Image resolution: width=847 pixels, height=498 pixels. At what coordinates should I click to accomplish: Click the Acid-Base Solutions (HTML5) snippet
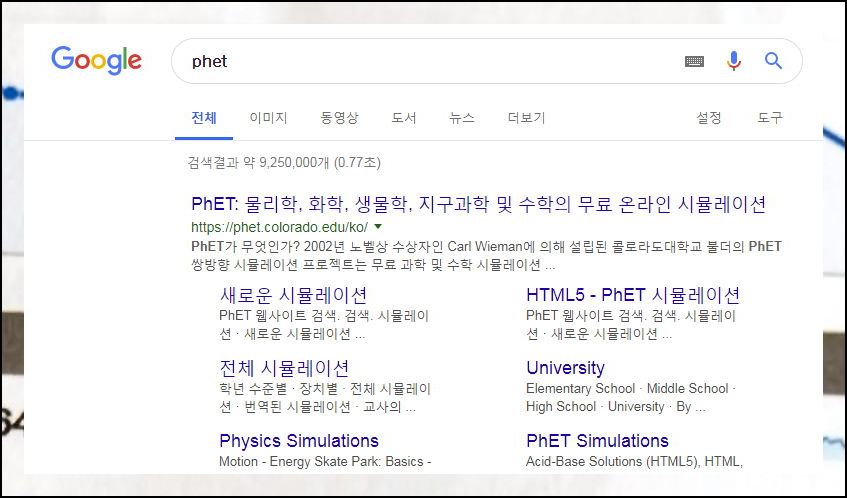pyautogui.click(x=635, y=462)
